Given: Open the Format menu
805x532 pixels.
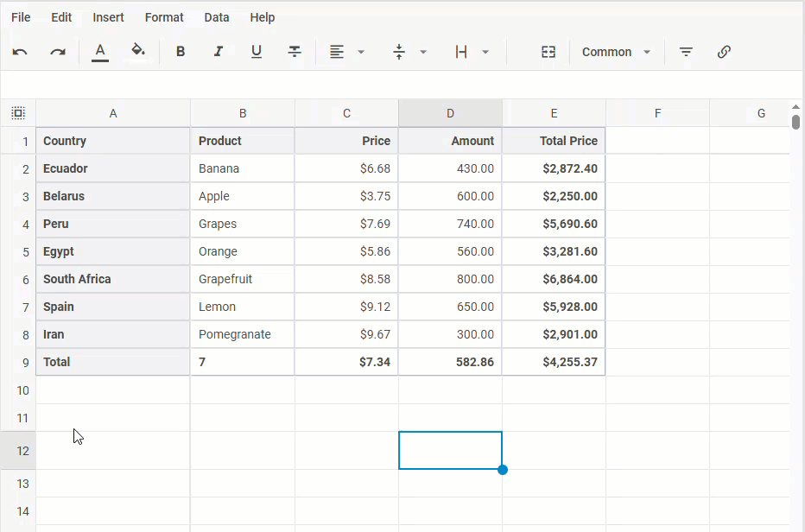Looking at the screenshot, I should coord(164,17).
